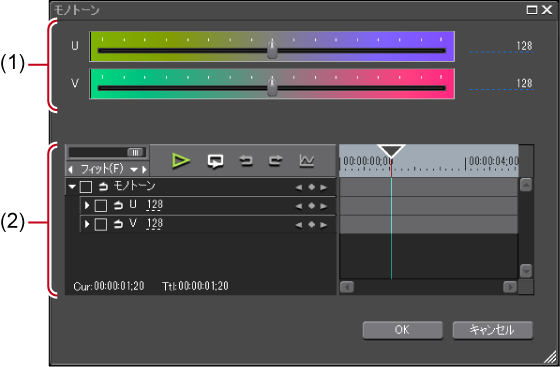Enable the V keyframe checkbox

101,224
